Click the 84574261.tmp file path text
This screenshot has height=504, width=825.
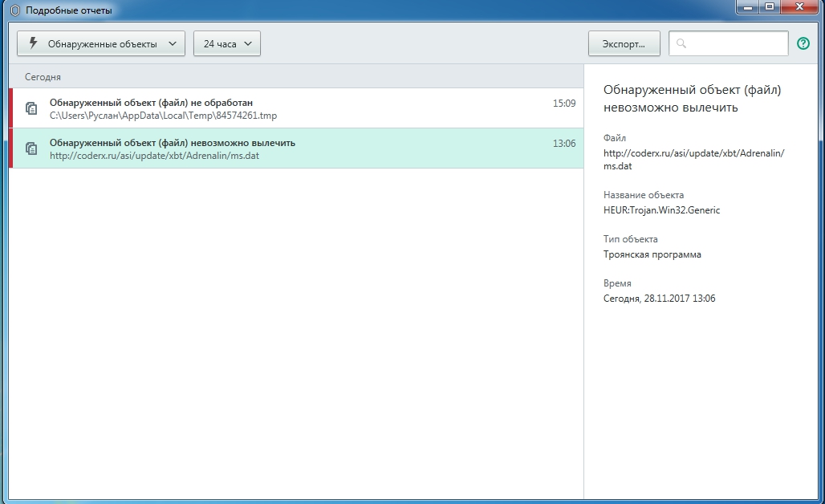[x=163, y=116]
